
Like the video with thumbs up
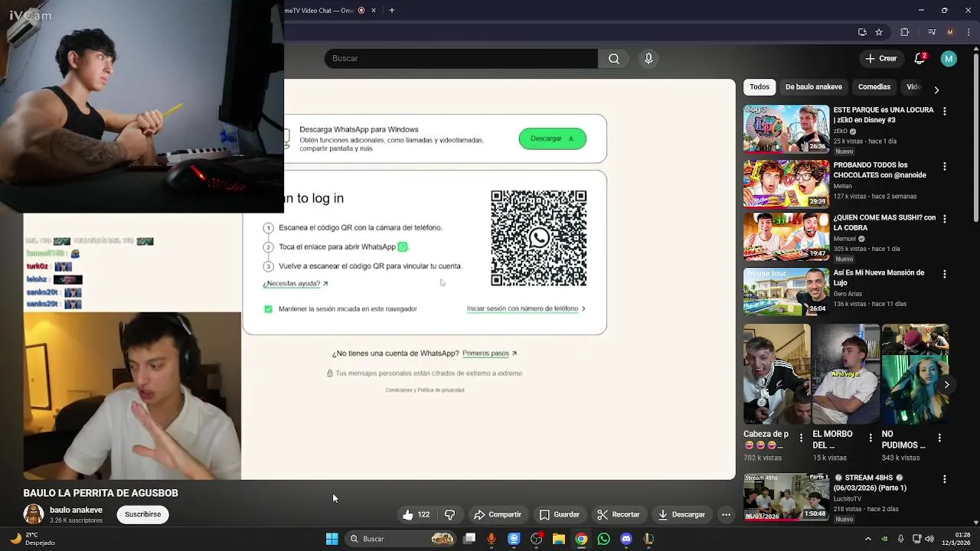[416, 514]
